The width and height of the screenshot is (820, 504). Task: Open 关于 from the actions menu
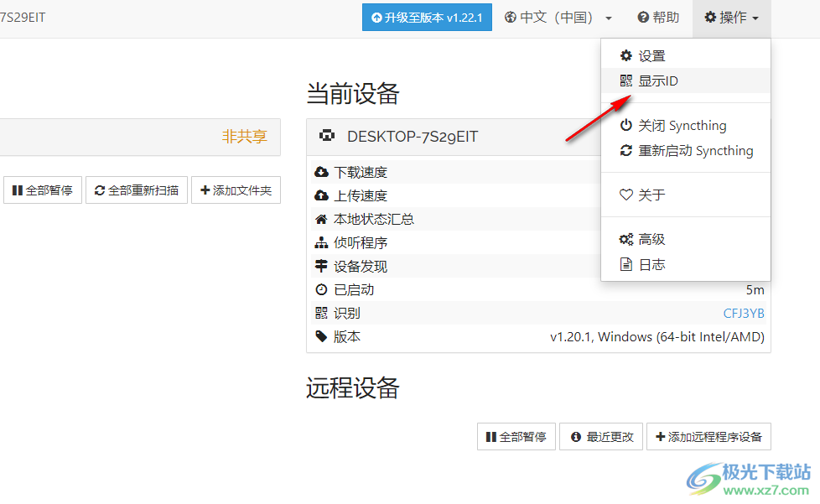pos(686,195)
